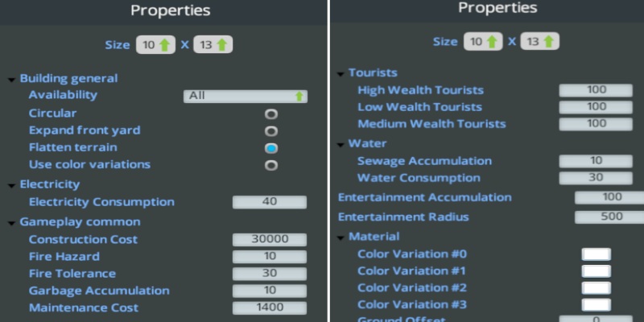Open Color Variation #2 swatch
Screen dimensions: 644x322
(x=596, y=288)
